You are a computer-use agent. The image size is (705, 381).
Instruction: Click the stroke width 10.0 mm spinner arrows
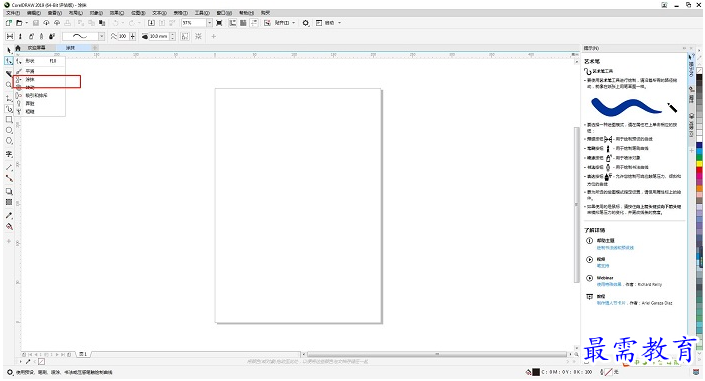click(173, 36)
